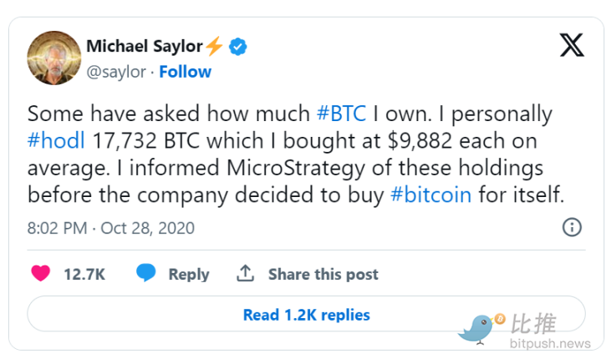606x364 pixels.
Task: Click the Michael Saylor display name
Action: point(143,47)
